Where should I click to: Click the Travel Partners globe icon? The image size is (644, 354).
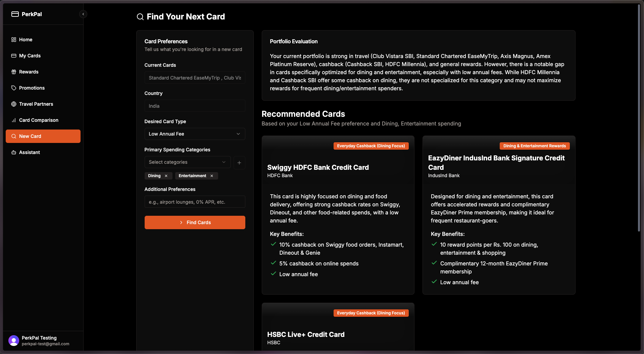pyautogui.click(x=14, y=104)
